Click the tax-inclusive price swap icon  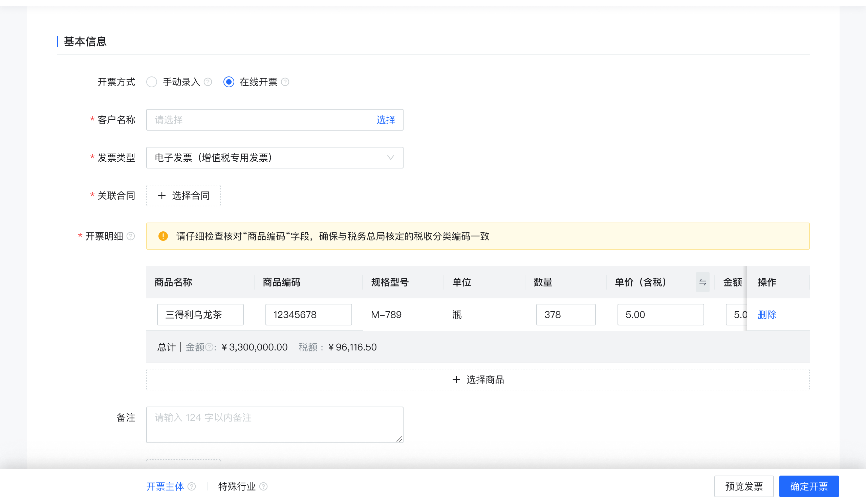[x=702, y=282]
